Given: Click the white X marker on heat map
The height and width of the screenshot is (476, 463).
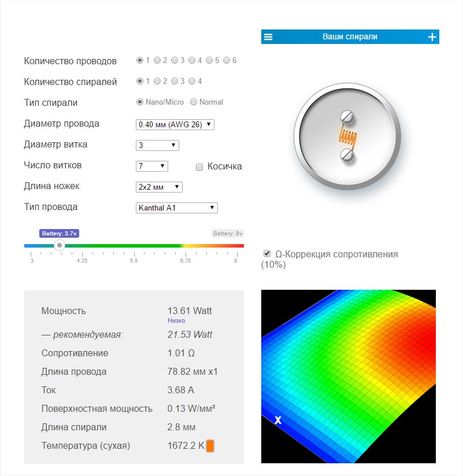Looking at the screenshot, I should click(x=277, y=420).
